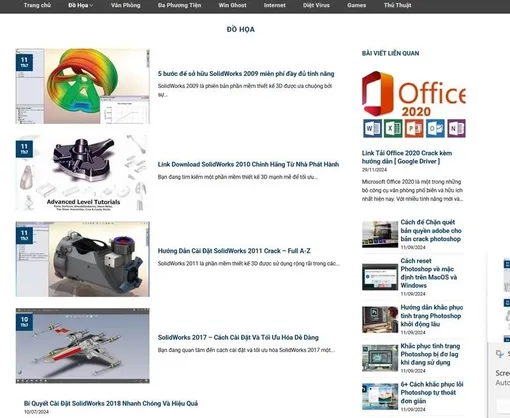Click the SolidWorks 2009 article thumbnail

(83, 86)
